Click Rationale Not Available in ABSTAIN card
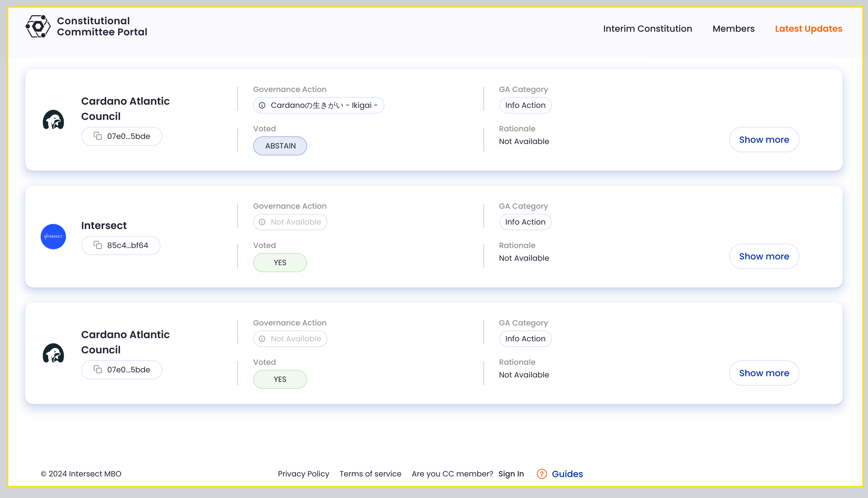Viewport: 868px width, 498px height. click(x=523, y=141)
